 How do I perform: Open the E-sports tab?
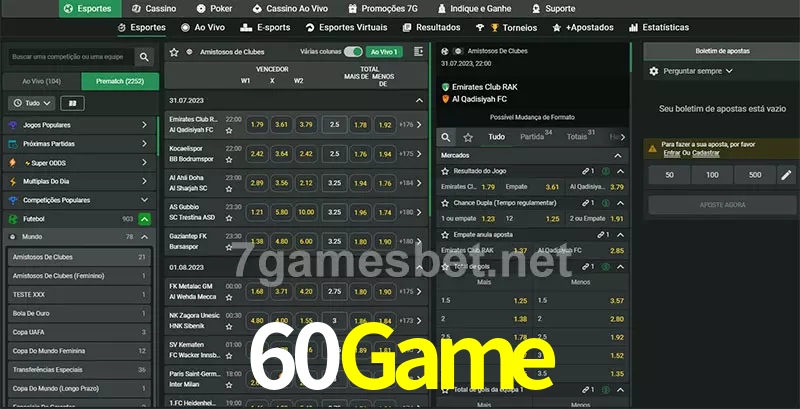tap(265, 28)
